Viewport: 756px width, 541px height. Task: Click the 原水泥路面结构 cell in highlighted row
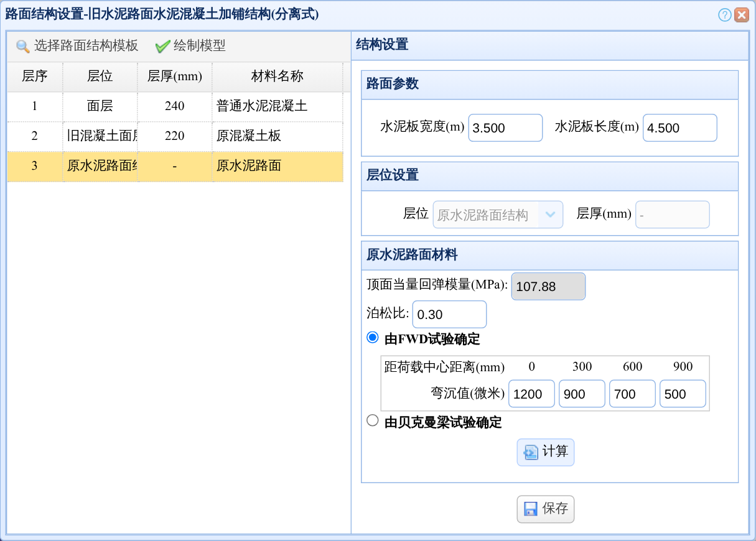[x=100, y=166]
